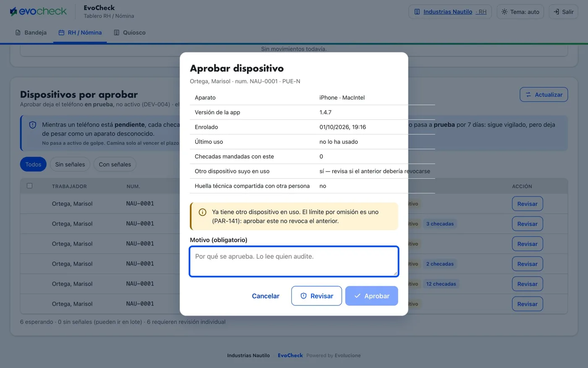Focus the Motivo (obligatorio) text area
The image size is (588, 368).
[294, 262]
